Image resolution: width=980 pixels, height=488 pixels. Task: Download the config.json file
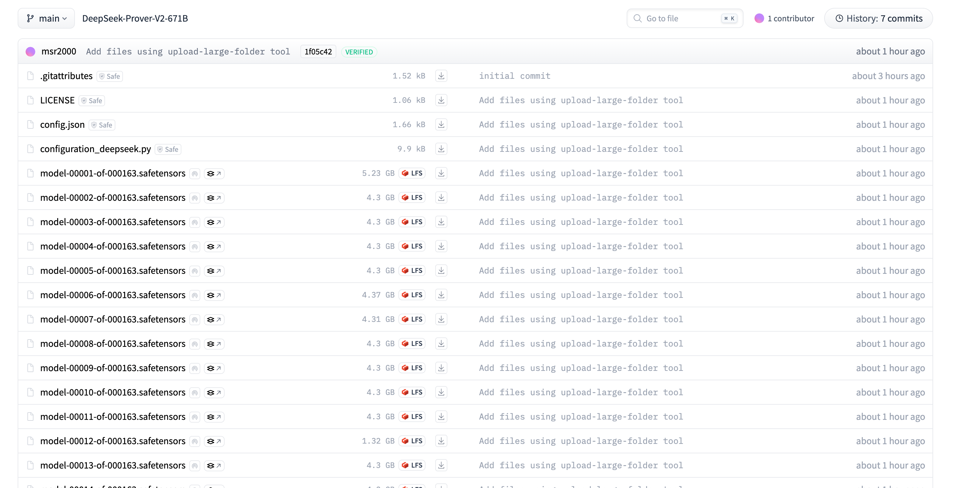441,124
